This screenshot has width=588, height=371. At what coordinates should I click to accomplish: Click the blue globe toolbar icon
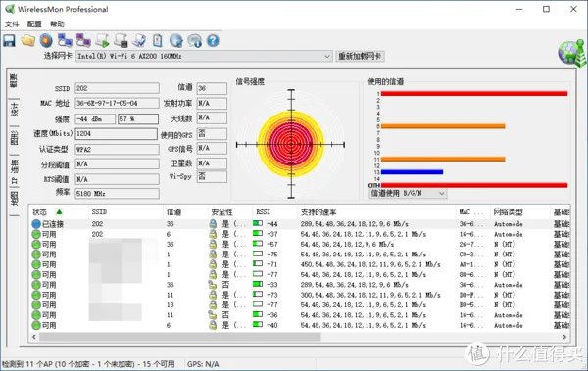175,40
